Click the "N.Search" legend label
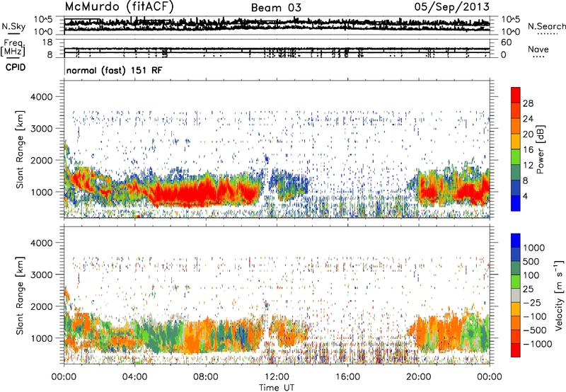Screen dimensions: 566x392 click(x=547, y=26)
